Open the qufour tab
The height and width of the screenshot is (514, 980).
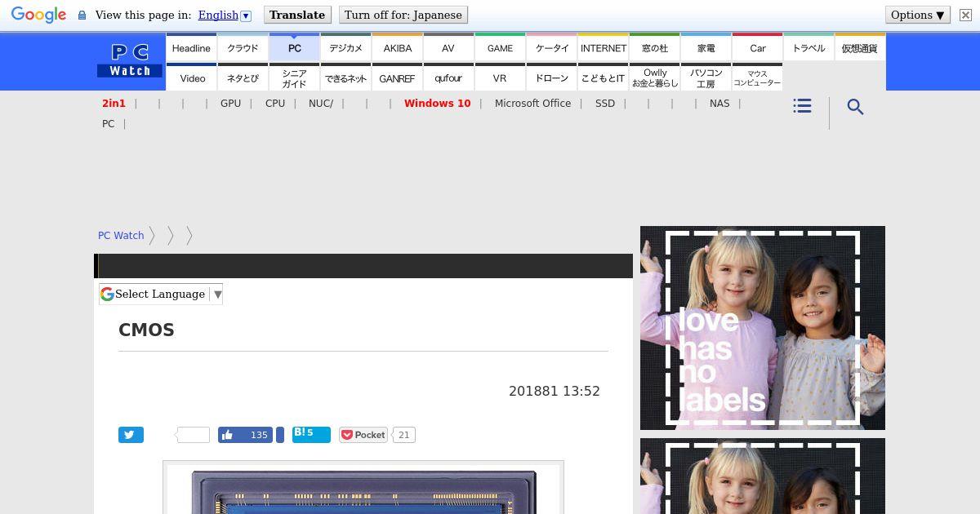[x=448, y=78]
